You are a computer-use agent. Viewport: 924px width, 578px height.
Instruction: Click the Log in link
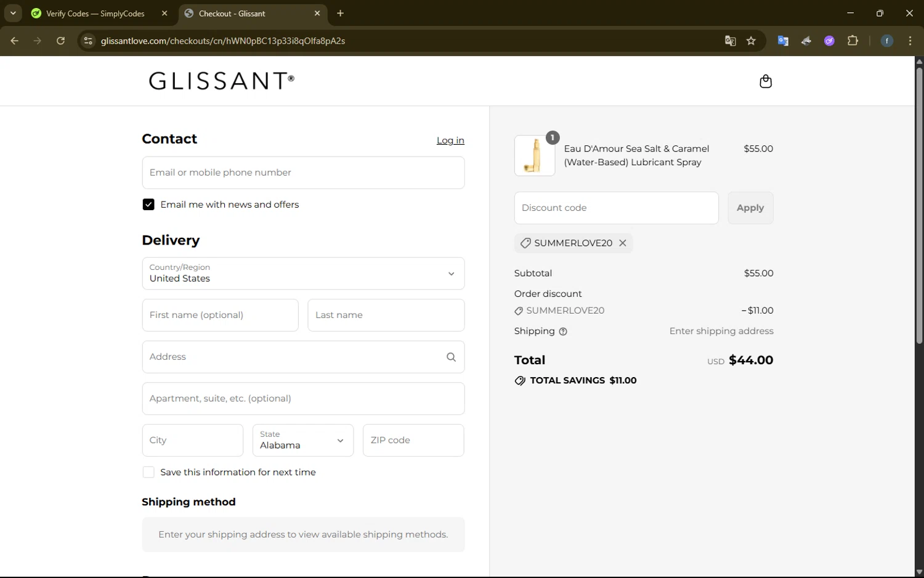pyautogui.click(x=450, y=140)
